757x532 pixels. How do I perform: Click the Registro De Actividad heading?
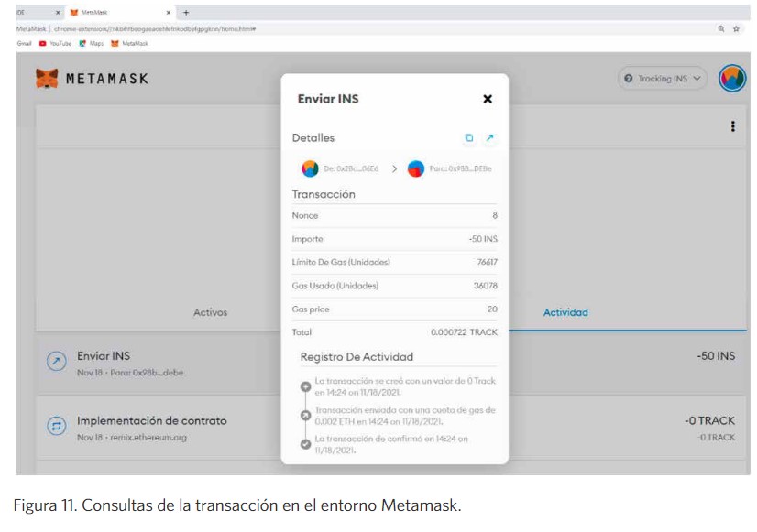[x=357, y=357]
